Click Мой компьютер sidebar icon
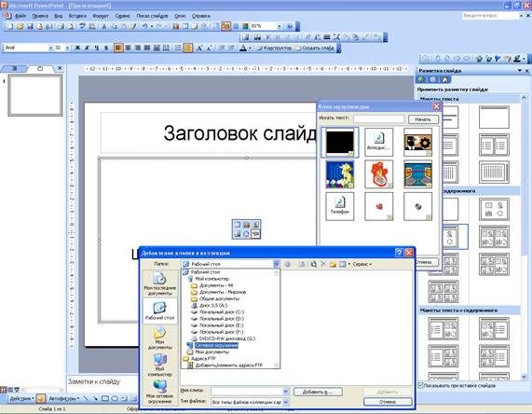Image resolution: width=532 pixels, height=414 pixels. pyautogui.click(x=160, y=365)
